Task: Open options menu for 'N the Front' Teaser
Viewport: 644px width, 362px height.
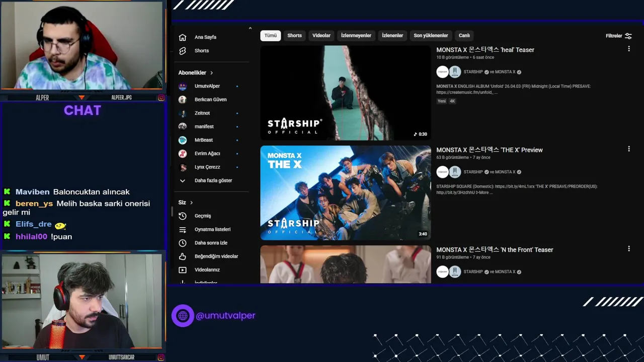Action: [x=628, y=248]
